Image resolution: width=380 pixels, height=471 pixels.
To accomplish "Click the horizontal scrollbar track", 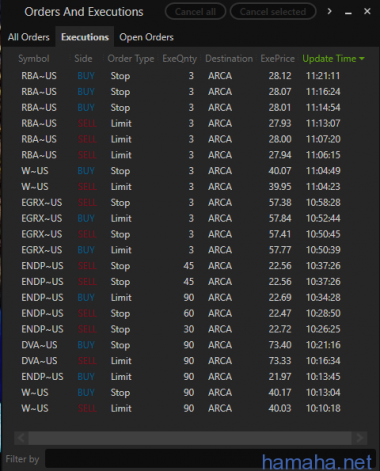I will pyautogui.click(x=190, y=438).
